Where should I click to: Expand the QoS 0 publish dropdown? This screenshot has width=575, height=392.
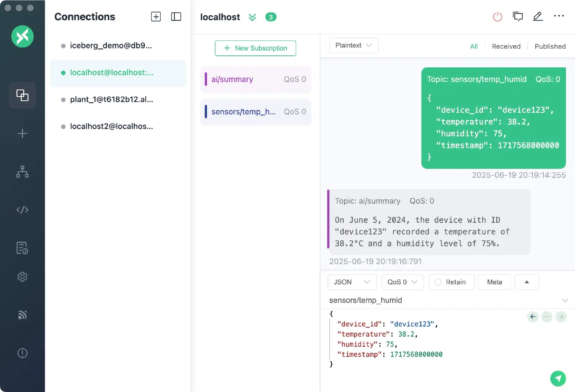[x=402, y=282]
